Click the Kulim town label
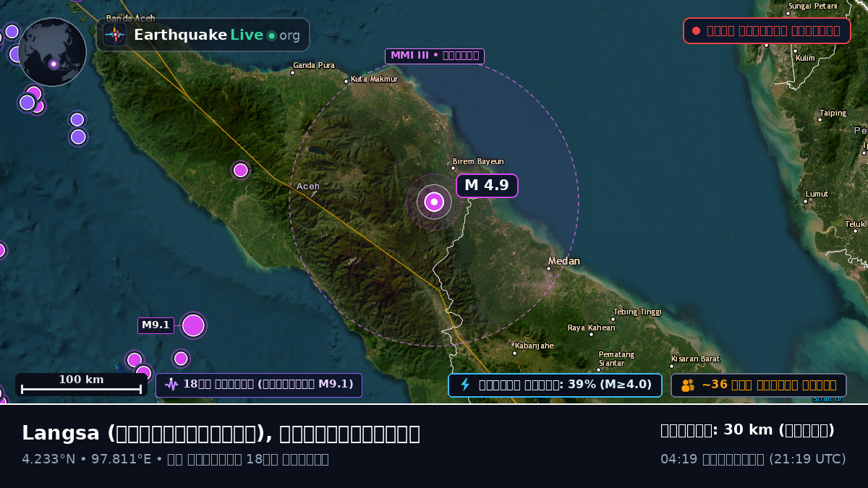868x488 pixels. click(x=805, y=58)
